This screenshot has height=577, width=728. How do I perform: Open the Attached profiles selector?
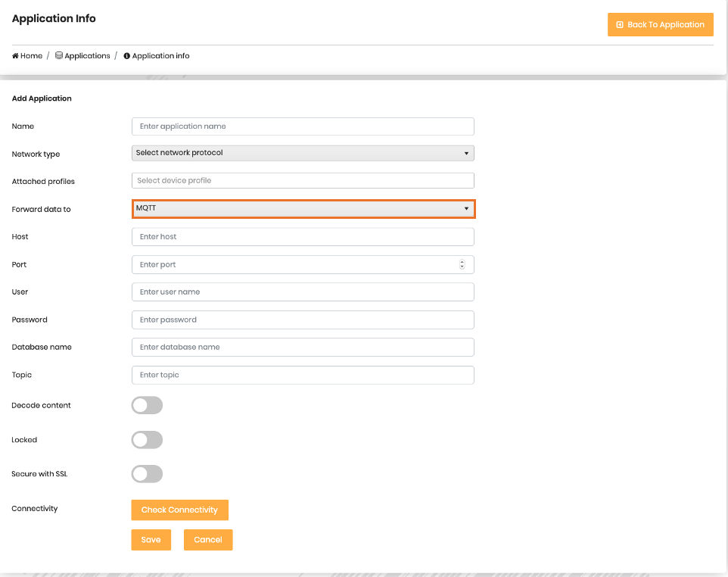pos(303,181)
